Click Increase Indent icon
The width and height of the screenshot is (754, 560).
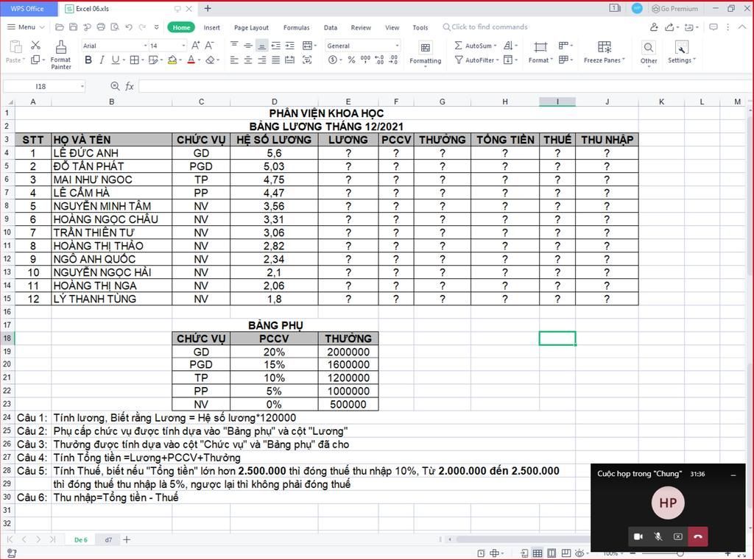pyautogui.click(x=289, y=45)
